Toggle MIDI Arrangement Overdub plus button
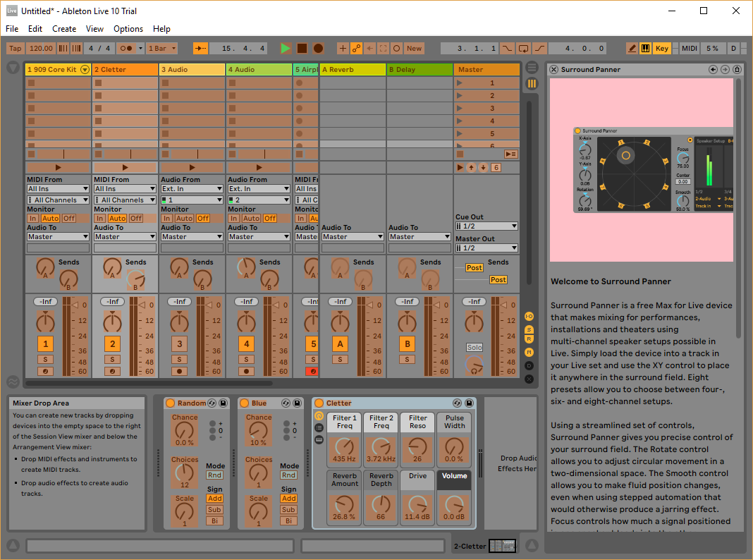Screen dimensions: 753x560 343,48
